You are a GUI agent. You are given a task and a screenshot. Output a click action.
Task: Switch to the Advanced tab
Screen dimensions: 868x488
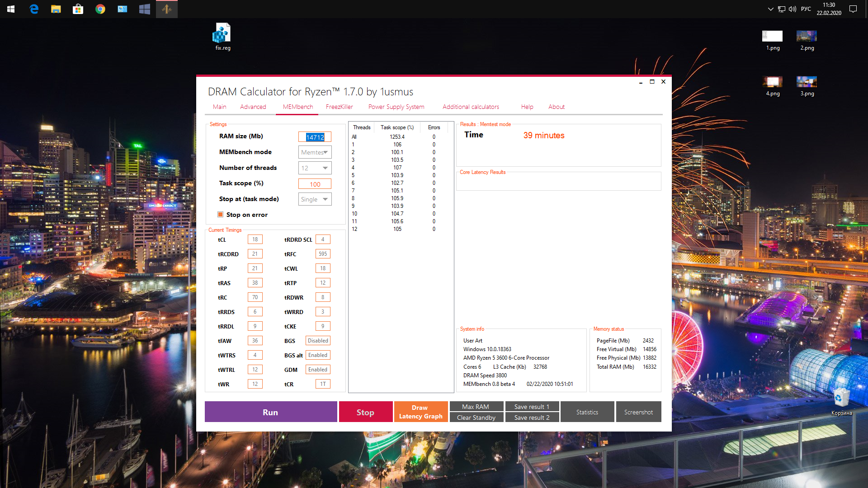coord(253,107)
